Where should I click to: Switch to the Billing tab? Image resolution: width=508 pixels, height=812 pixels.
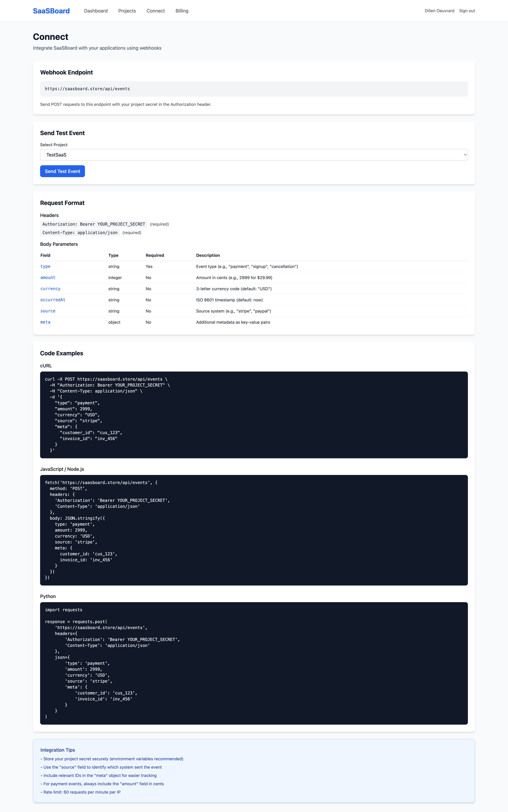[182, 10]
